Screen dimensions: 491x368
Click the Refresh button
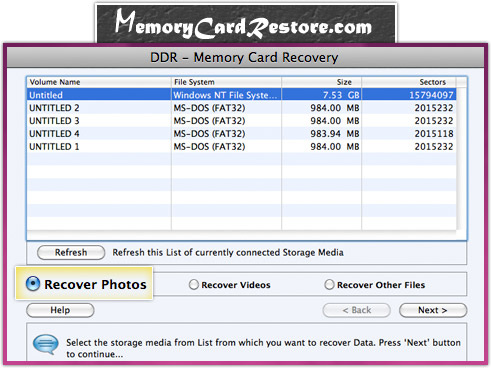click(x=71, y=253)
